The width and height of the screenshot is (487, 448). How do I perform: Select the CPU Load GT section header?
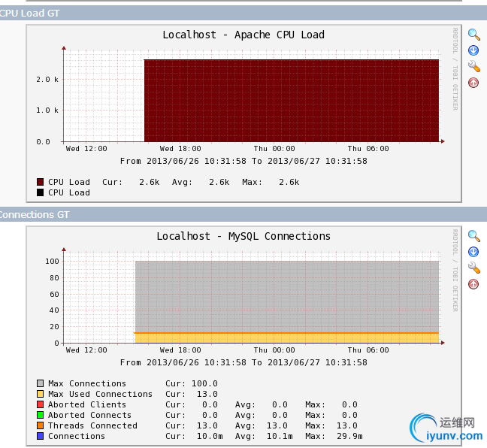pyautogui.click(x=243, y=13)
